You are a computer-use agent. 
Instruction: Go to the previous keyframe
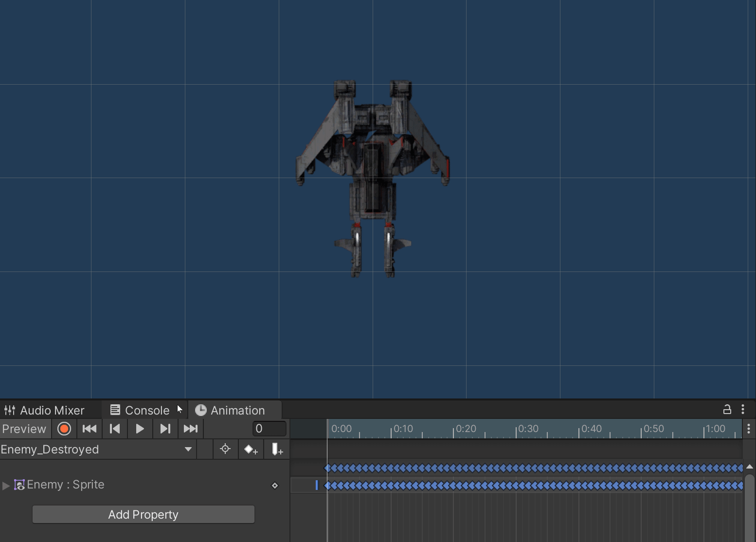[115, 429]
